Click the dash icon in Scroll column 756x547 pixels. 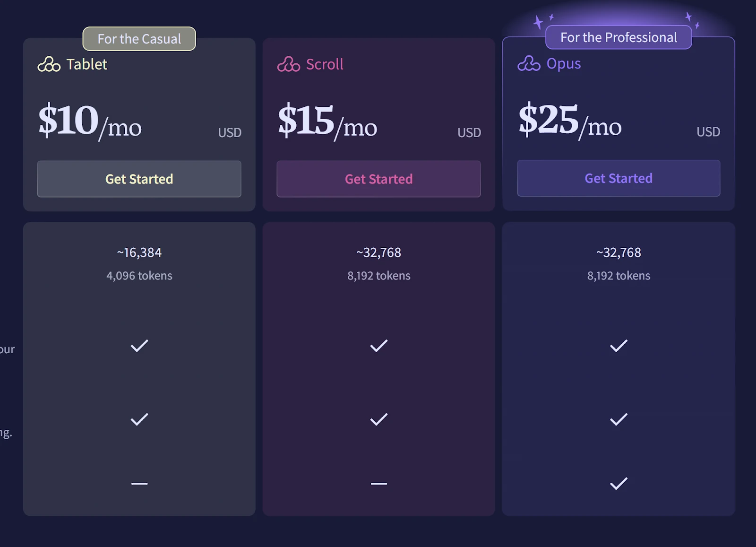(x=379, y=484)
